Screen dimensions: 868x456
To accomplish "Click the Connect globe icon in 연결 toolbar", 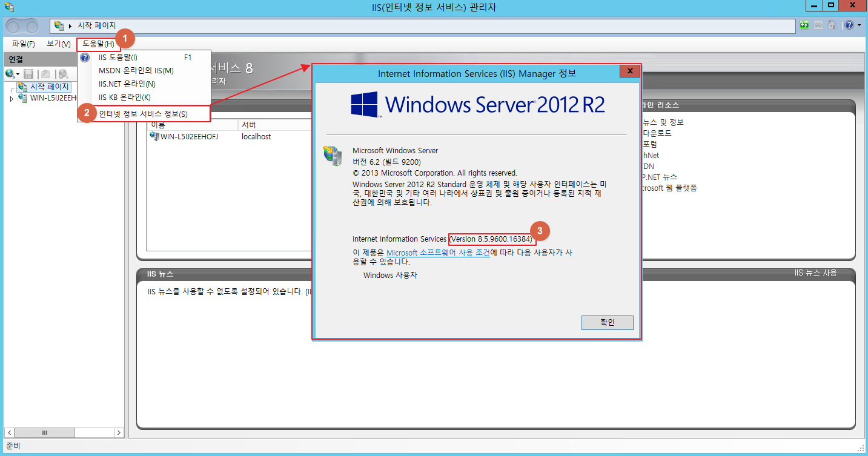I will 10,73.
